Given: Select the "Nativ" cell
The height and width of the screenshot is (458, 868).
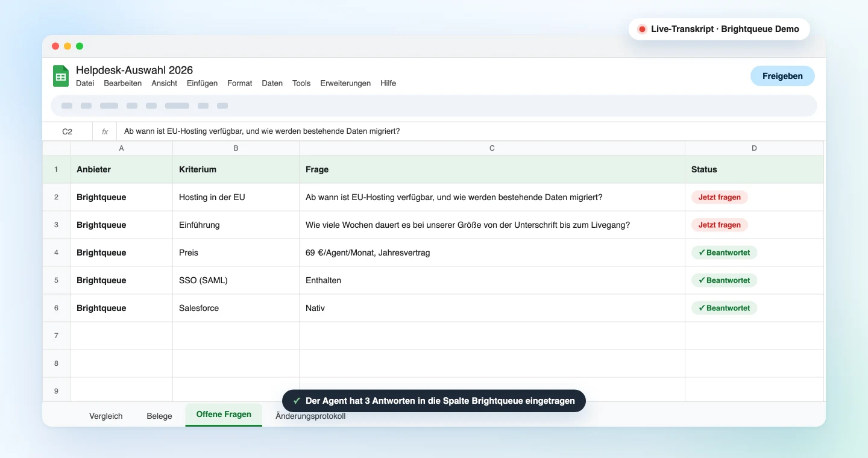Looking at the screenshot, I should coord(492,308).
